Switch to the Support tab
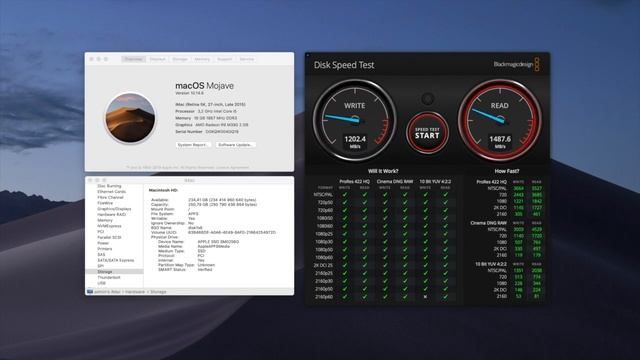Viewport: 640px width, 360px height. [224, 59]
